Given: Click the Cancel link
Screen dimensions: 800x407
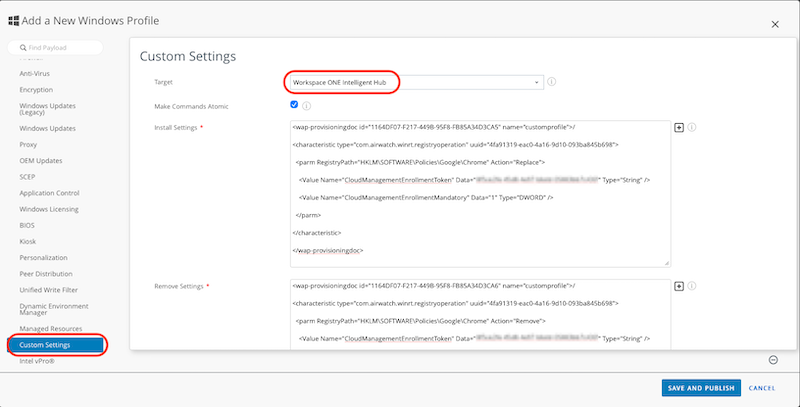Looking at the screenshot, I should [762, 388].
